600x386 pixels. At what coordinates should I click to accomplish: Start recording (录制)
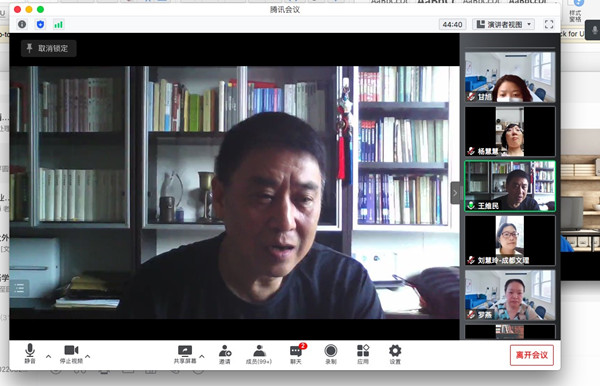pos(331,354)
